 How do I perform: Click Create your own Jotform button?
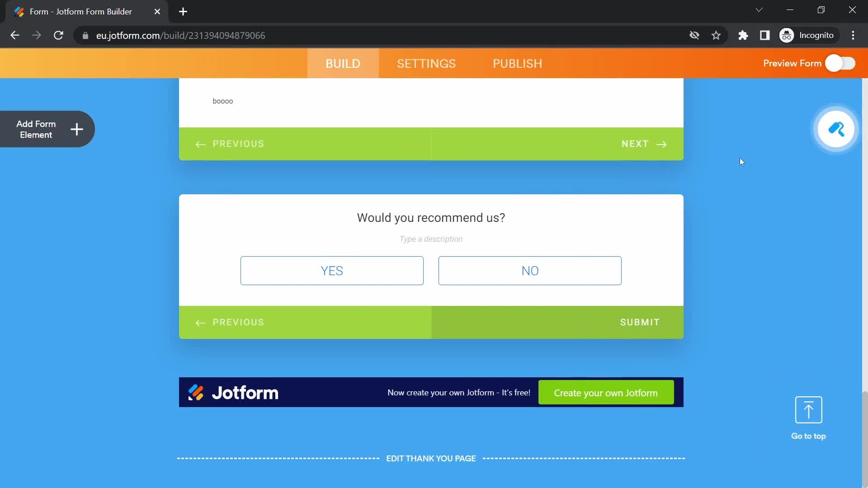(606, 393)
